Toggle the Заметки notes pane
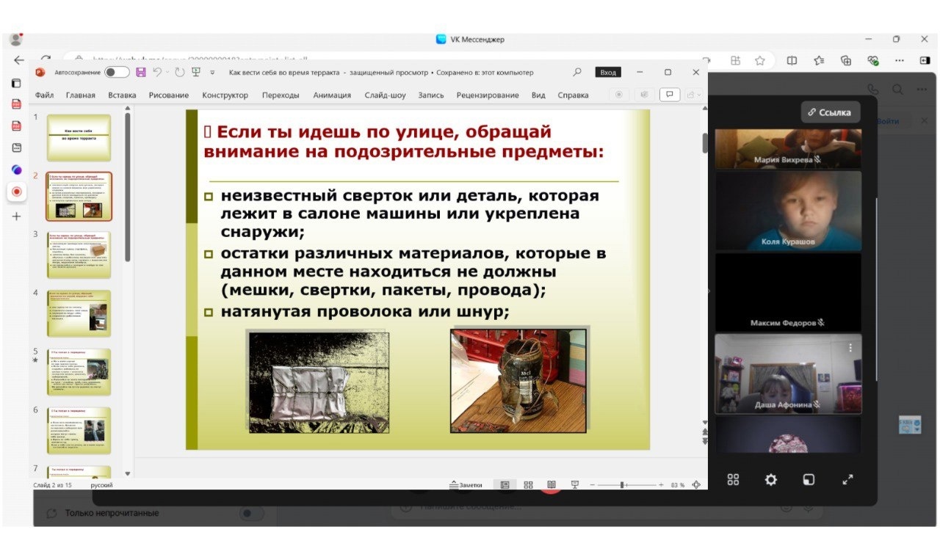The height and width of the screenshot is (560, 940). pos(466,485)
